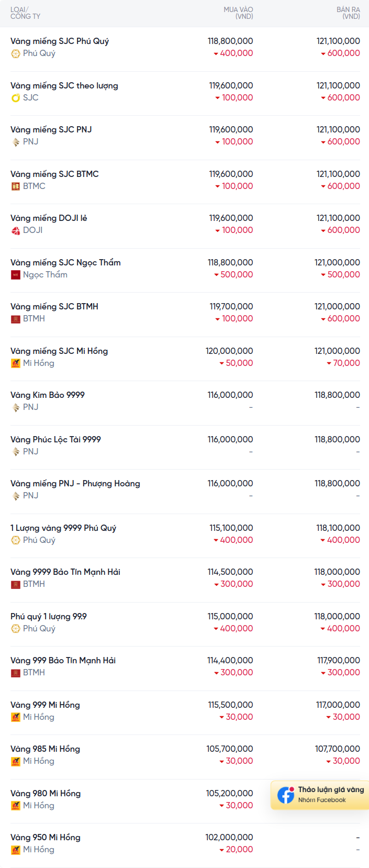This screenshot has height=868, width=369.
Task: Click the Facebook icon in the discussion banner
Action: (286, 795)
